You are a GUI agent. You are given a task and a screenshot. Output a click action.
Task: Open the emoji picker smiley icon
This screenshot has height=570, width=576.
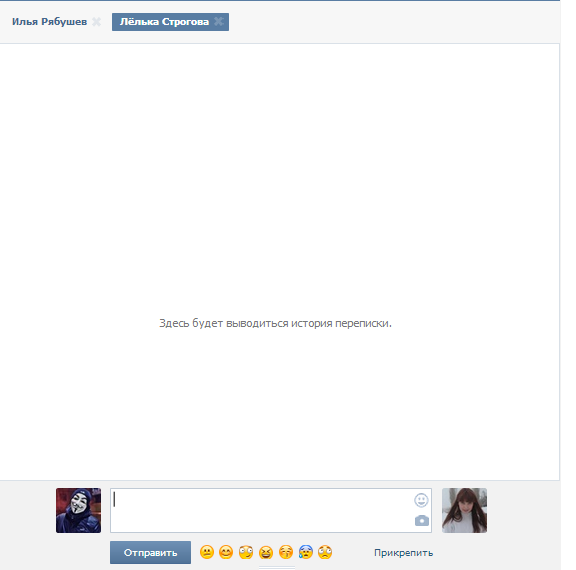[x=421, y=500]
